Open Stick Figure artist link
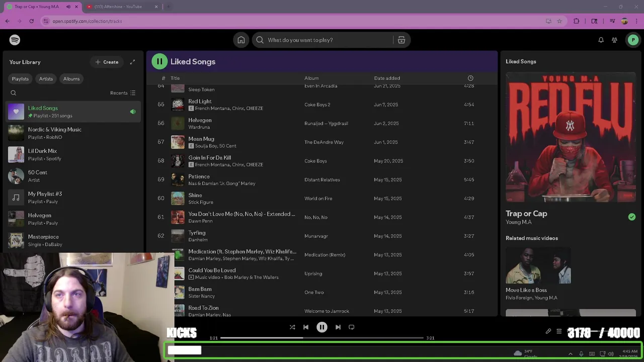The image size is (644, 362). point(201,202)
